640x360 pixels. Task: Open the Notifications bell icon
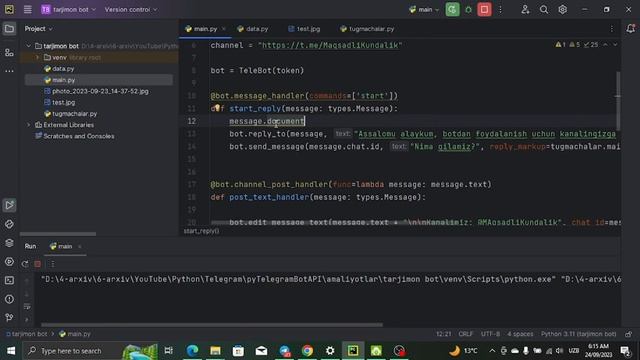(x=630, y=29)
